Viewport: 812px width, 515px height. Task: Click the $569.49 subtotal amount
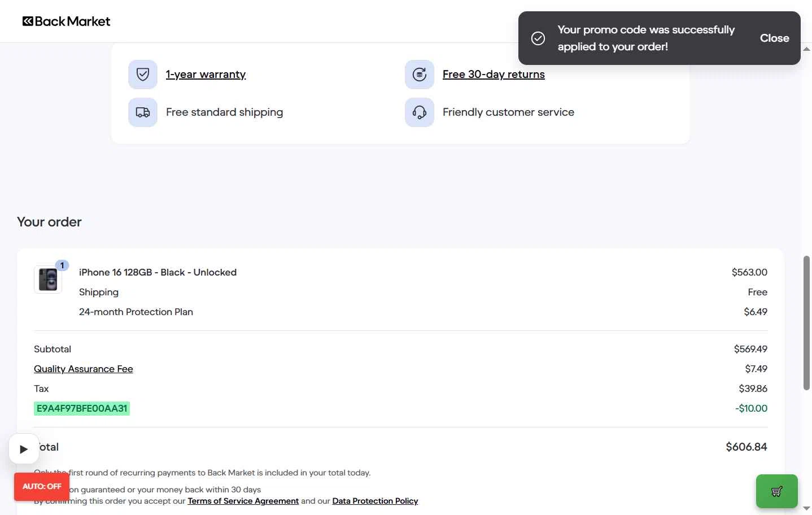click(750, 349)
